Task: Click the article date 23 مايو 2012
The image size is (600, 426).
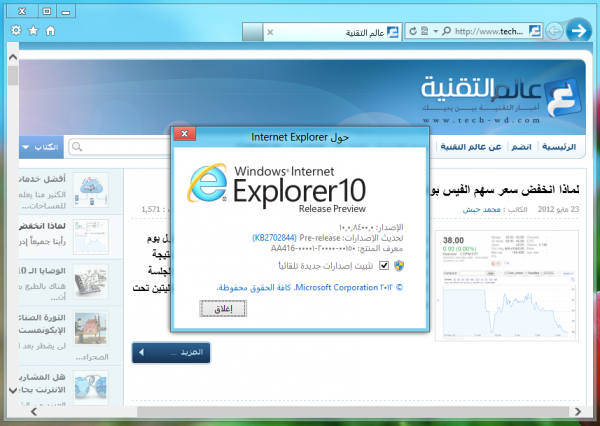Action: (x=558, y=209)
